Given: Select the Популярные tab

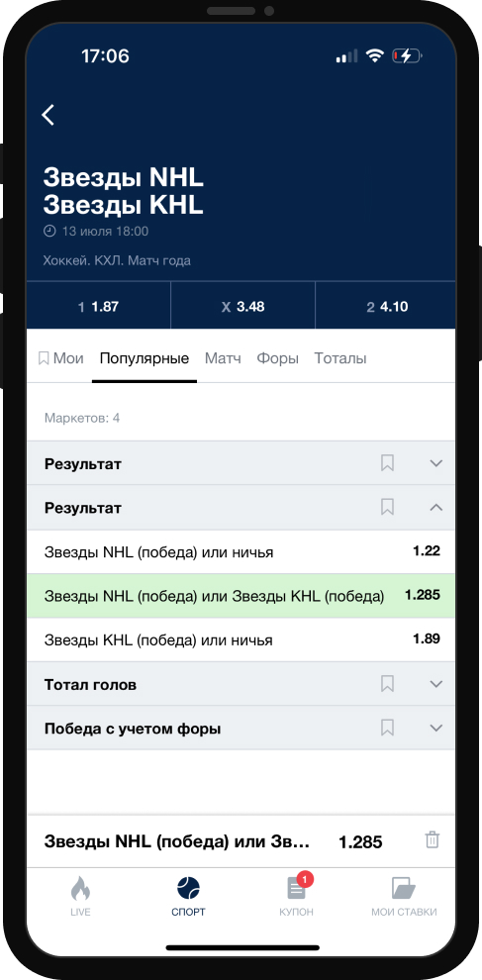Looking at the screenshot, I should (x=145, y=358).
